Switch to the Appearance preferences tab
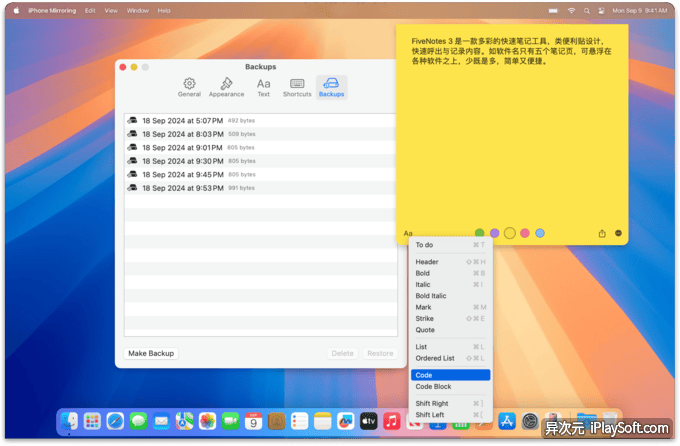The width and height of the screenshot is (680, 446). coord(227,87)
